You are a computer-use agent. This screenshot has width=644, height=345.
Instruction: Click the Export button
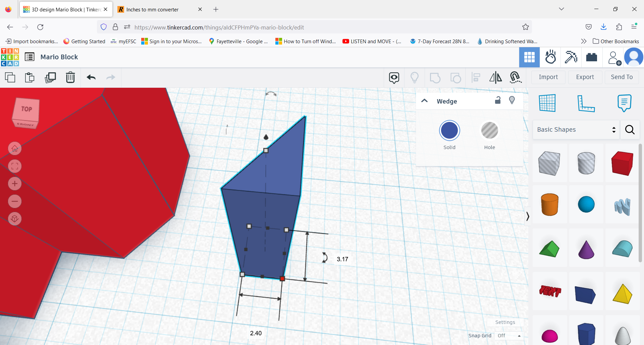(585, 77)
